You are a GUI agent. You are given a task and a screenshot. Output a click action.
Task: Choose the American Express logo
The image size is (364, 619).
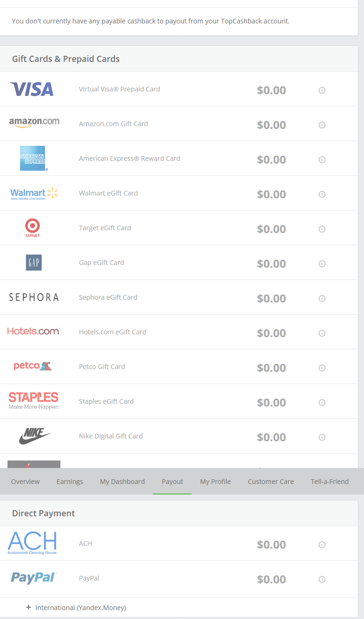pyautogui.click(x=33, y=159)
